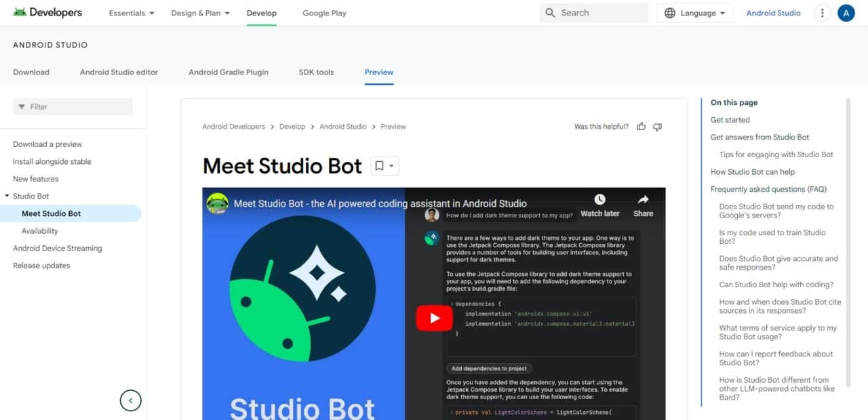Screen dimensions: 868x420
Task: Jump to Does Studio Bot send my code question
Action: coord(776,211)
